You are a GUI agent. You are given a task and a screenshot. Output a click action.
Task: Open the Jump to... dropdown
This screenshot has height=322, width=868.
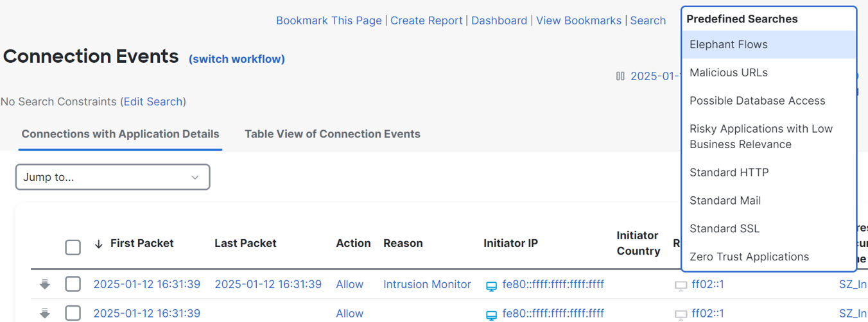pyautogui.click(x=112, y=177)
